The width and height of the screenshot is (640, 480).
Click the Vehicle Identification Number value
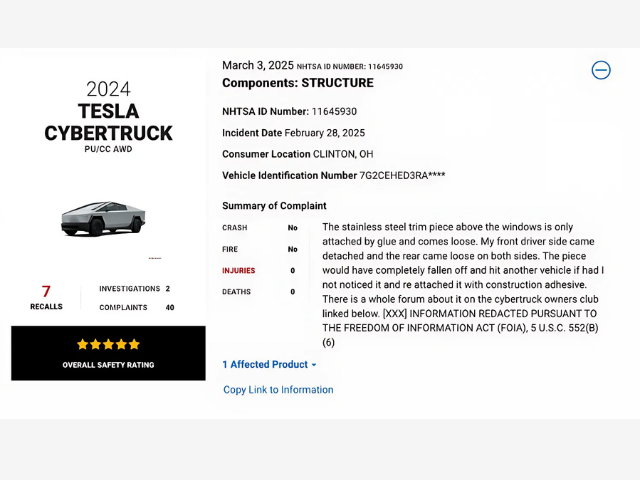(402, 176)
